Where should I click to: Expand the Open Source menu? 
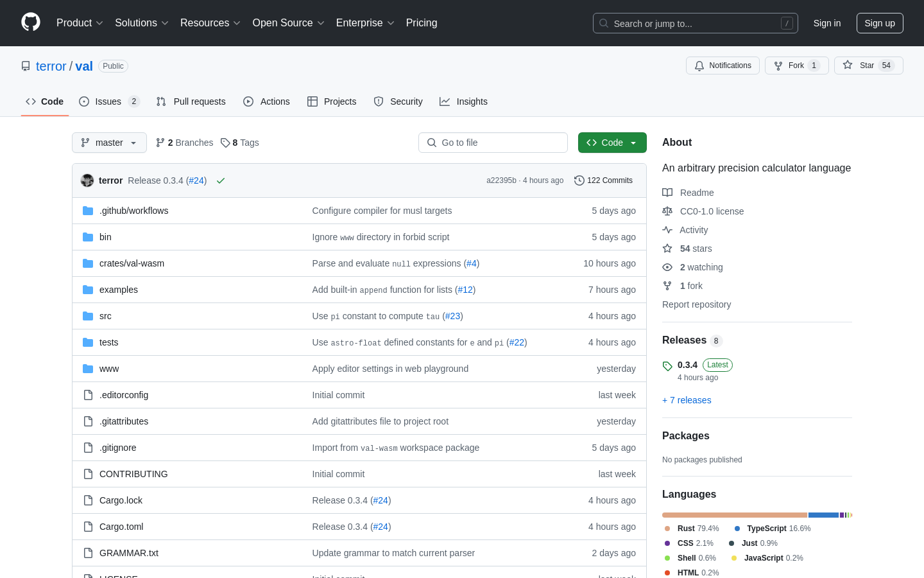pos(289,23)
